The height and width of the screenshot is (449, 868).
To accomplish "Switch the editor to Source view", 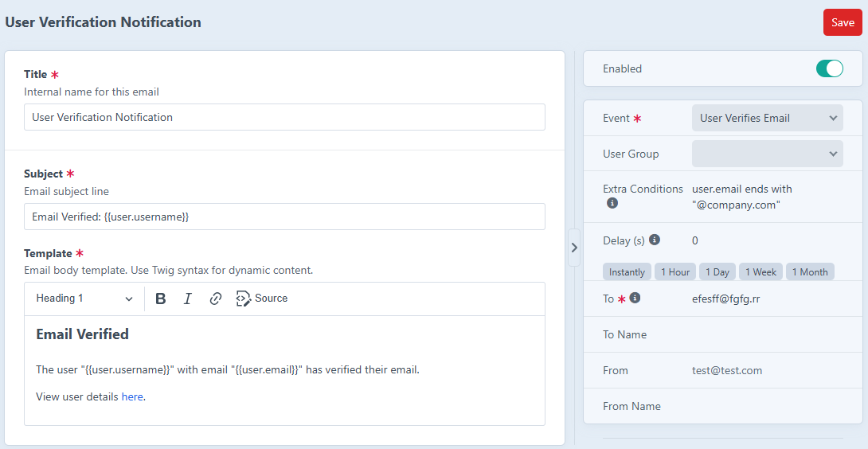I will coord(262,299).
